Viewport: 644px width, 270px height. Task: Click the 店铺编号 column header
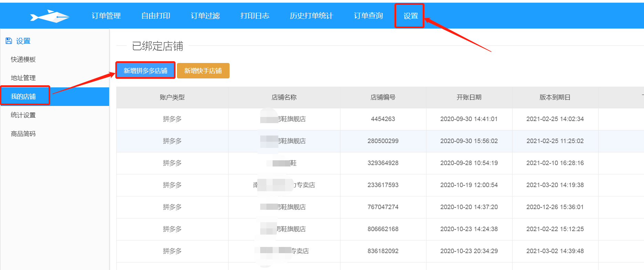click(x=383, y=97)
